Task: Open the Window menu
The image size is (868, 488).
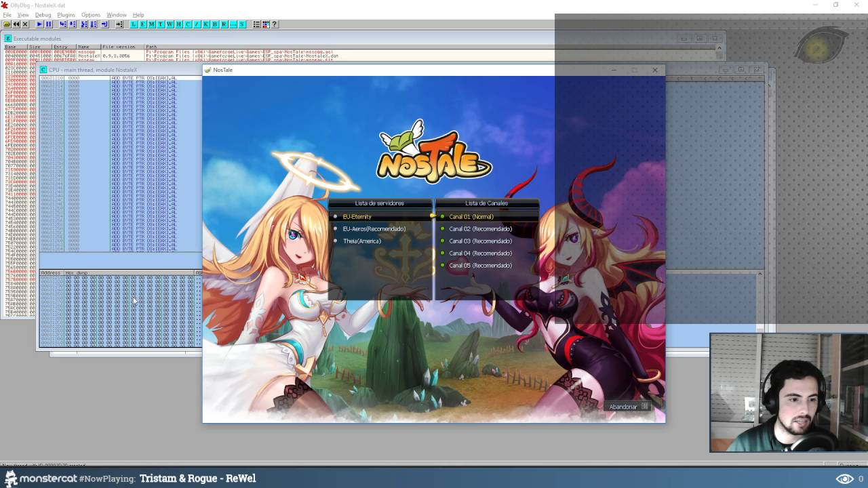Action: tap(116, 15)
